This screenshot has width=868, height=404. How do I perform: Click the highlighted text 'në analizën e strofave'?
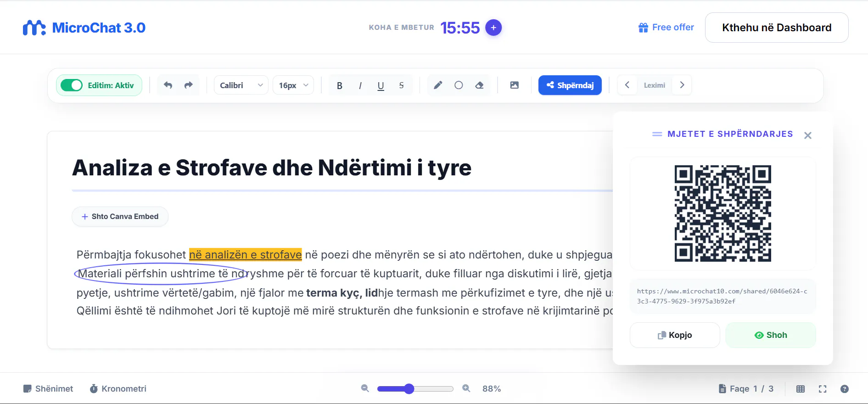tap(246, 255)
